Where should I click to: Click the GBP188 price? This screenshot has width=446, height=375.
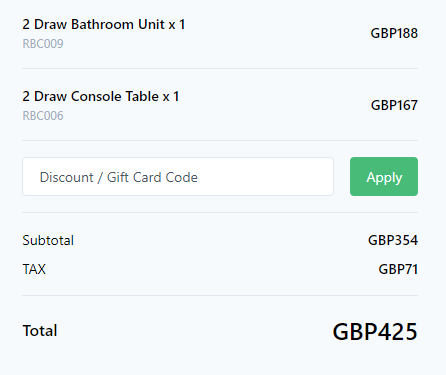pos(394,33)
